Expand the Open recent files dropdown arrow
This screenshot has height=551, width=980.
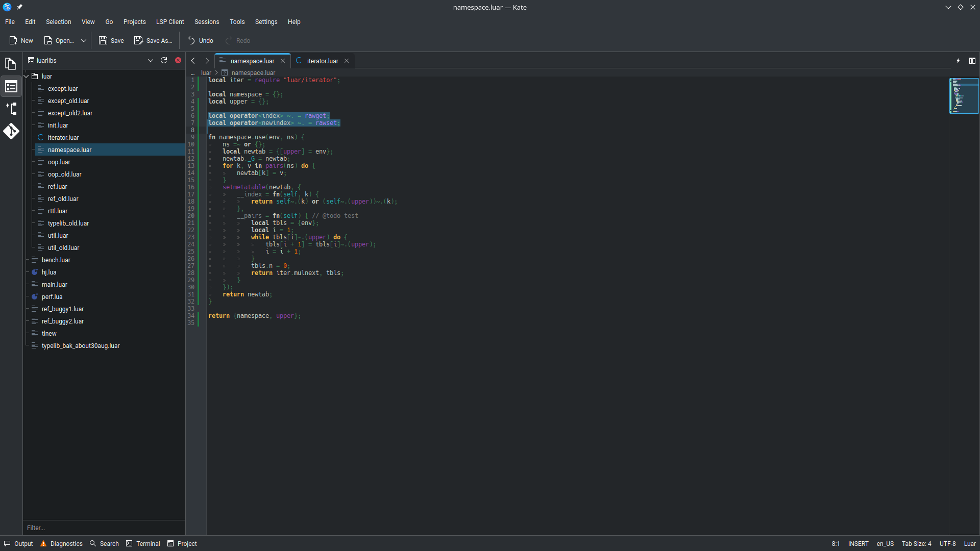pos(84,41)
